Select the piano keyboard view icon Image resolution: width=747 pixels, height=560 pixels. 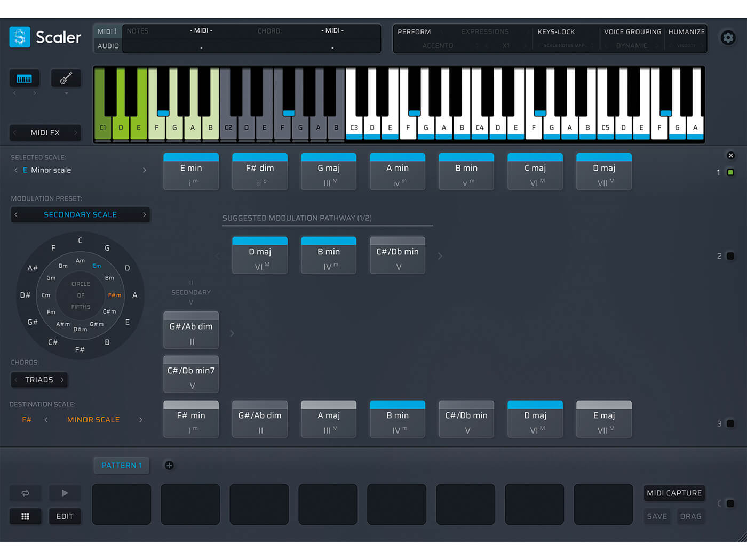[24, 78]
